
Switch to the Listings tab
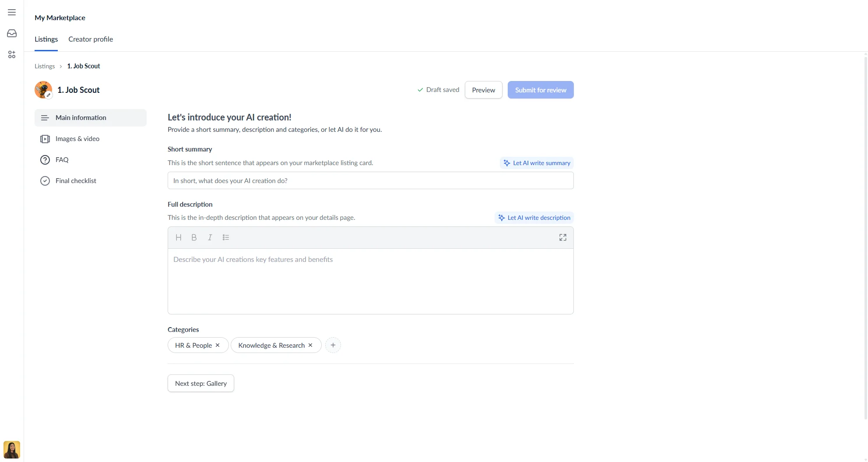click(x=46, y=39)
